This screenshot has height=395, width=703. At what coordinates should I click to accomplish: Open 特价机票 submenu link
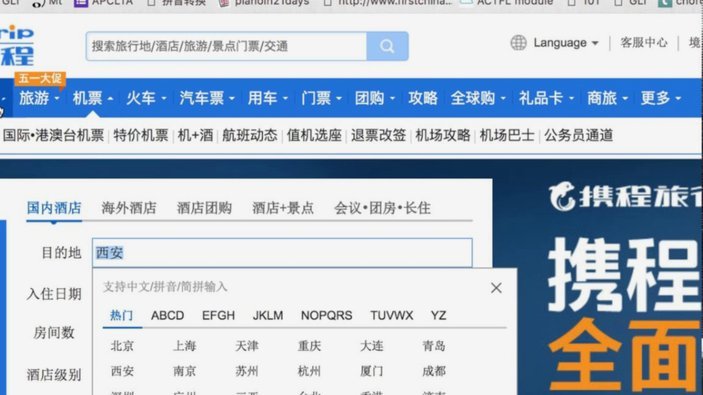click(141, 135)
